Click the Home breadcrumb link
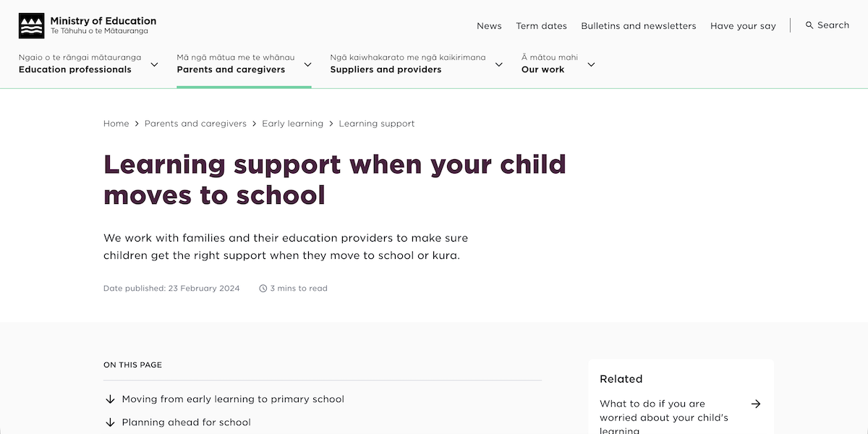Viewport: 868px width, 434px height. tap(116, 123)
